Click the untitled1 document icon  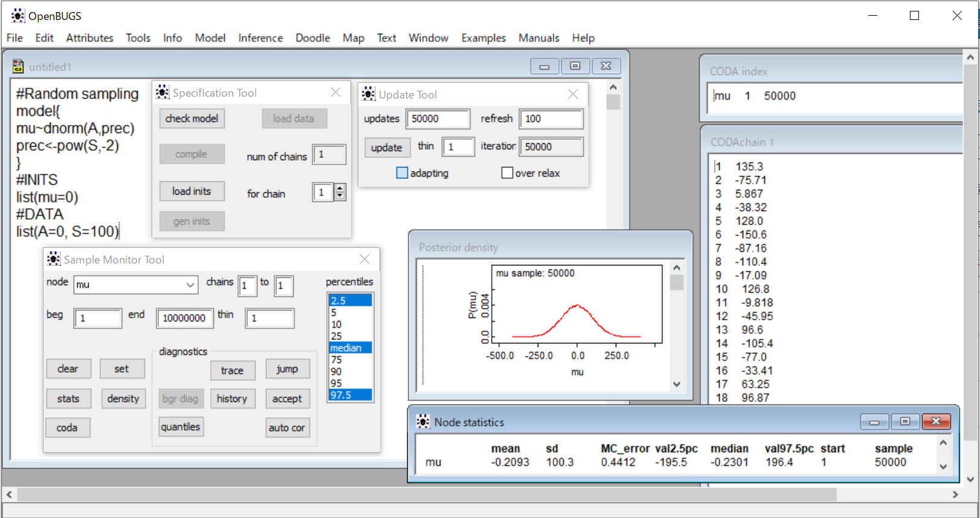point(18,66)
